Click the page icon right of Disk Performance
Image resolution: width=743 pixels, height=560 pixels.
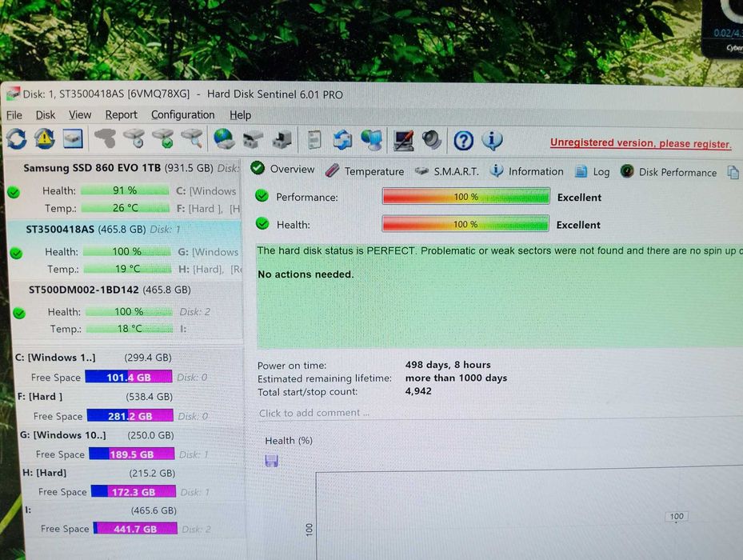(733, 172)
